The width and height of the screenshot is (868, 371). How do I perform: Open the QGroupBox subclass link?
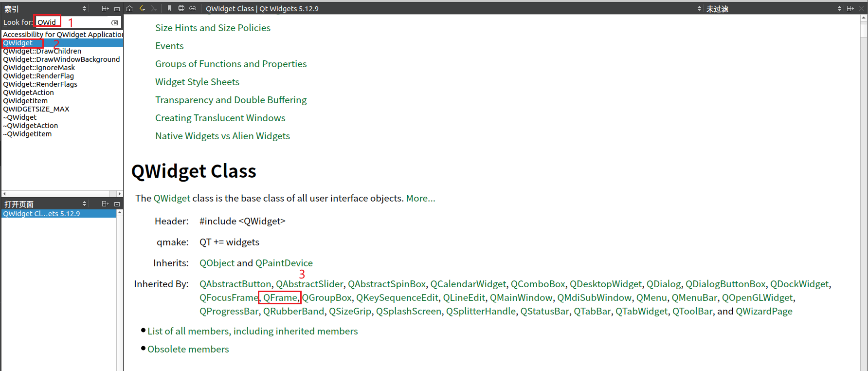click(327, 297)
